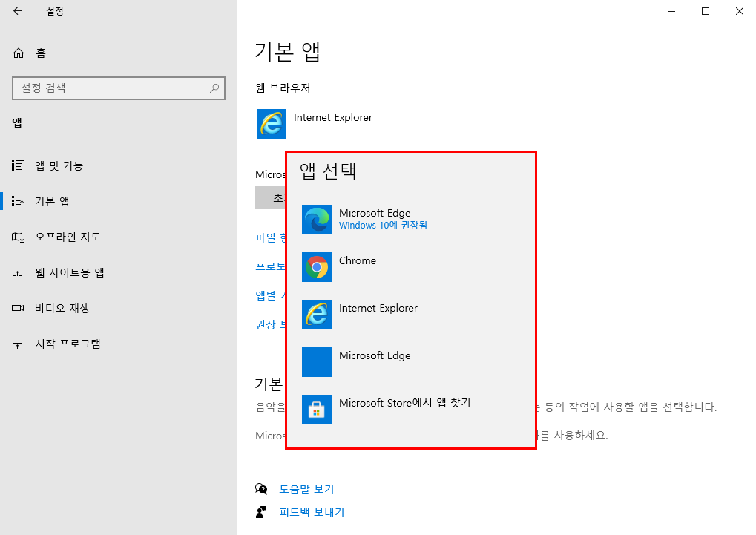Click the 권장 link behind the popup
756x535 pixels.
pyautogui.click(x=270, y=324)
